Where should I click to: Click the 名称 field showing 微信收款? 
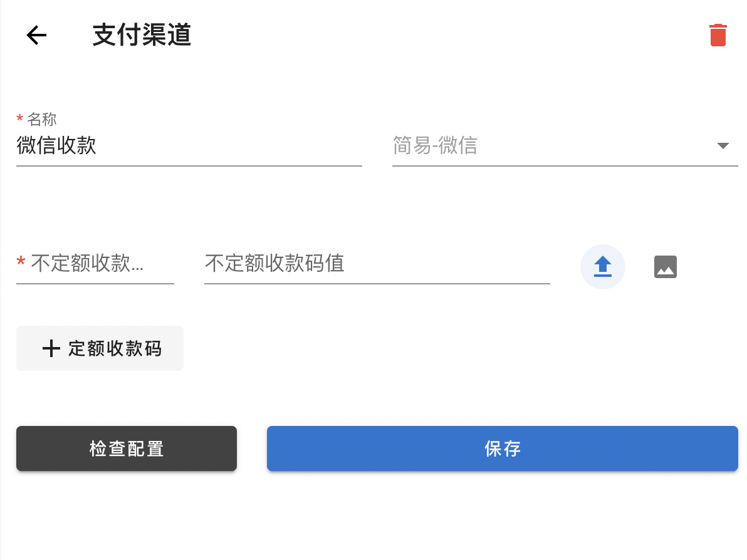point(188,145)
